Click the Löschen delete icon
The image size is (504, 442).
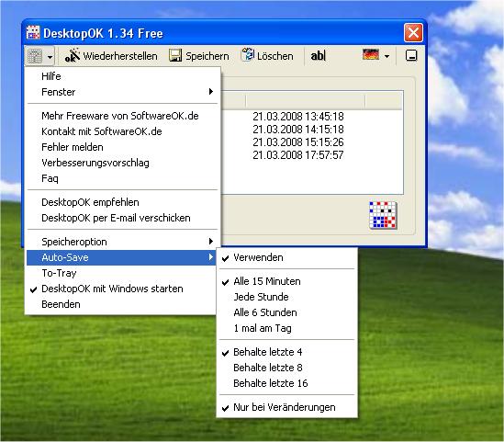248,55
